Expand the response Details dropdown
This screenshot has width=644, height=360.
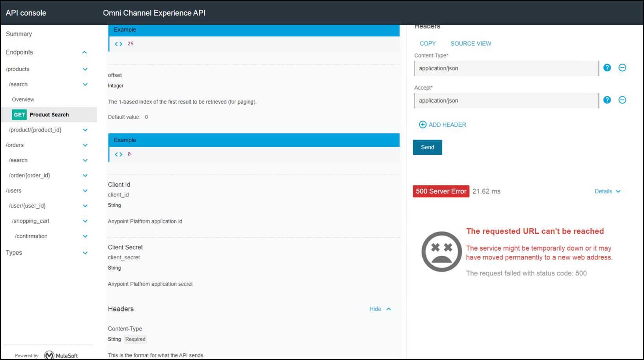click(x=608, y=191)
